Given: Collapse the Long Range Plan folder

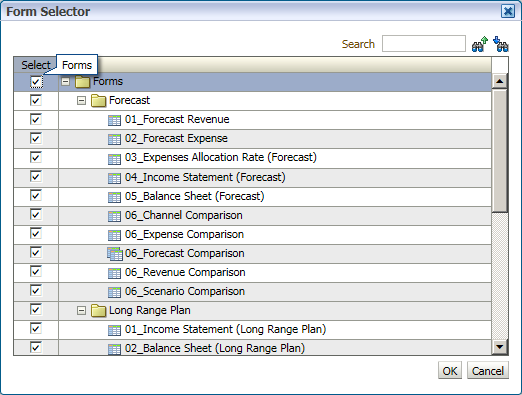Looking at the screenshot, I should click(81, 311).
